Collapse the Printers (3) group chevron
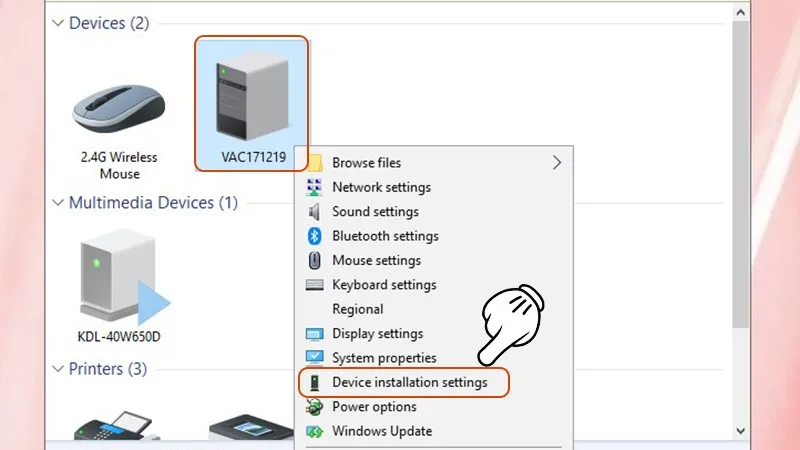This screenshot has height=450, width=800. (57, 370)
